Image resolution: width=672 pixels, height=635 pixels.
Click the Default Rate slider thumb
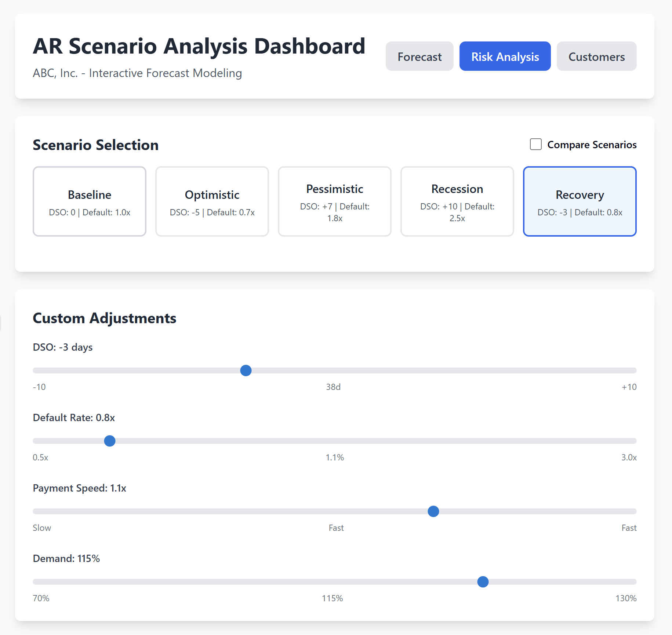tap(110, 441)
